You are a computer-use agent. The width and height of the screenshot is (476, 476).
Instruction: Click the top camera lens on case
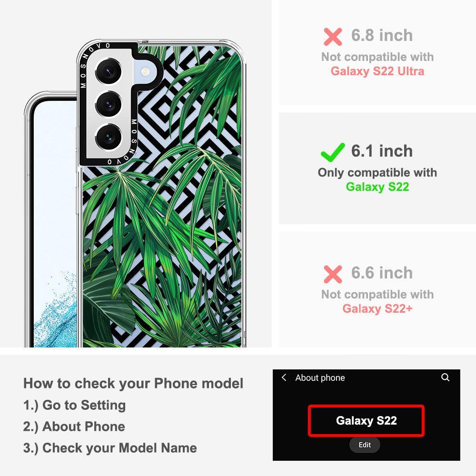click(x=109, y=72)
